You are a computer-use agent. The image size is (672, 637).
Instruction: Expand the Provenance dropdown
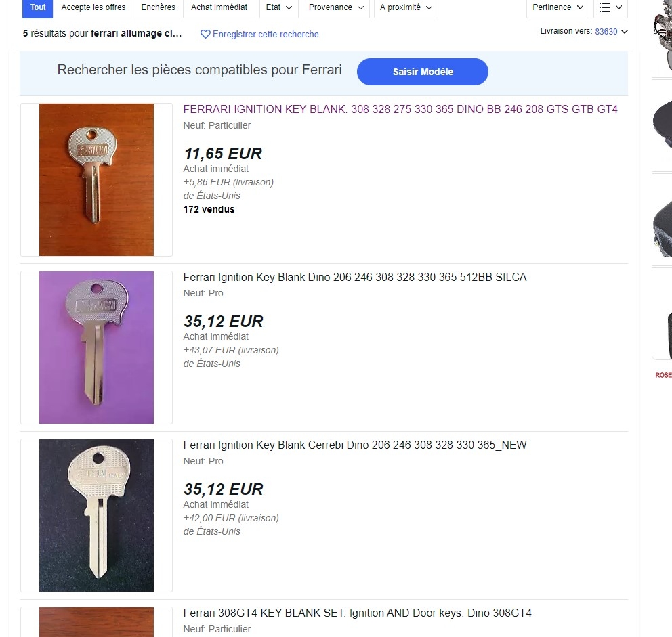pyautogui.click(x=336, y=7)
